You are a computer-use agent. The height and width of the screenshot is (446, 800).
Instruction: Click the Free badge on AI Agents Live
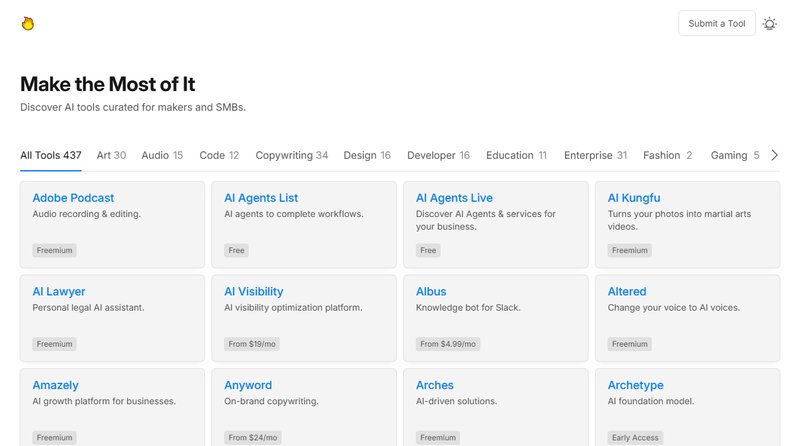click(428, 250)
